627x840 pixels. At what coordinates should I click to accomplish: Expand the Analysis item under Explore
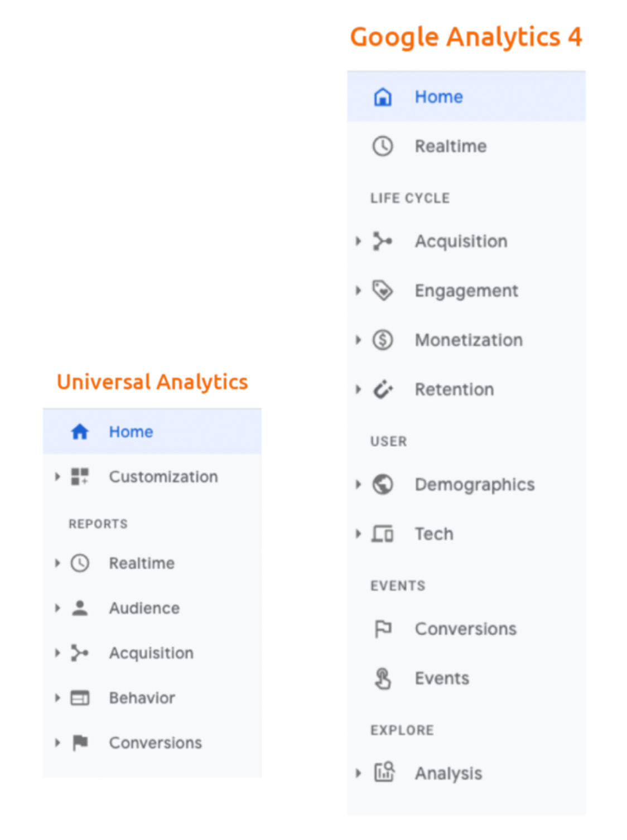[358, 773]
